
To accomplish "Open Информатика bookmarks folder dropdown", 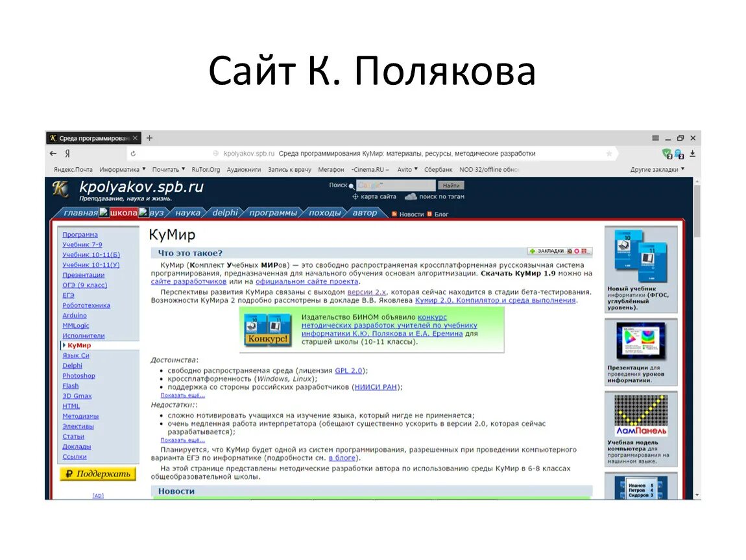I will coord(122,169).
